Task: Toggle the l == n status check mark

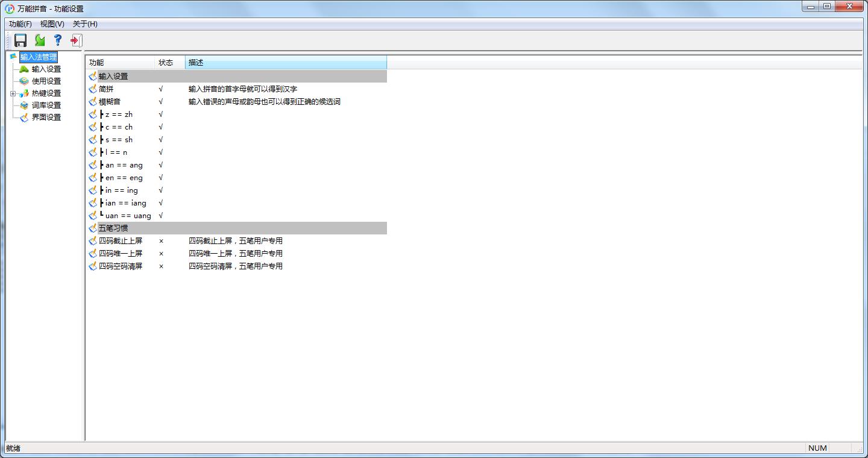Action: pyautogui.click(x=161, y=152)
